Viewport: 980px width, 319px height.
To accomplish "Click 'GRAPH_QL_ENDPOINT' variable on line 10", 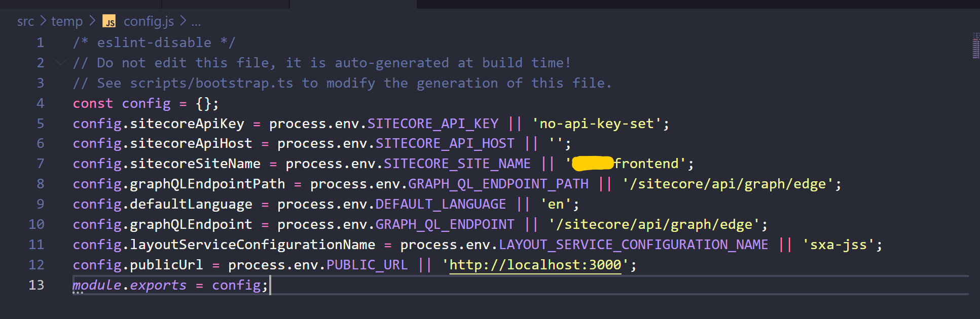I will pyautogui.click(x=445, y=225).
